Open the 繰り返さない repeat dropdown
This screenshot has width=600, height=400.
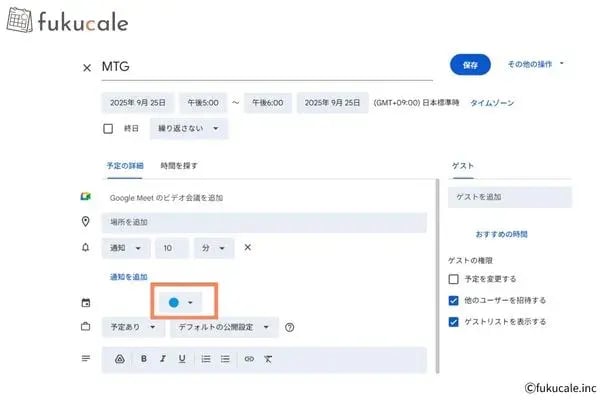188,128
